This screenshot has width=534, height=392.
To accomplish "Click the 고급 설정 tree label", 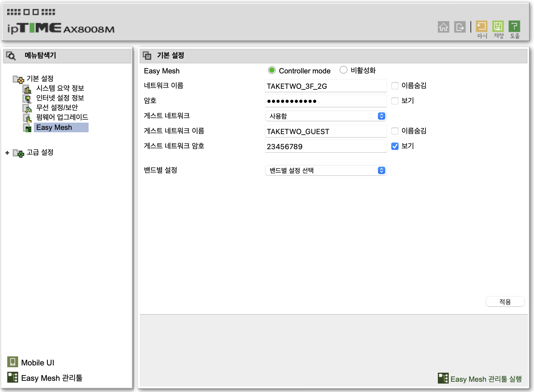I will click(x=40, y=152).
